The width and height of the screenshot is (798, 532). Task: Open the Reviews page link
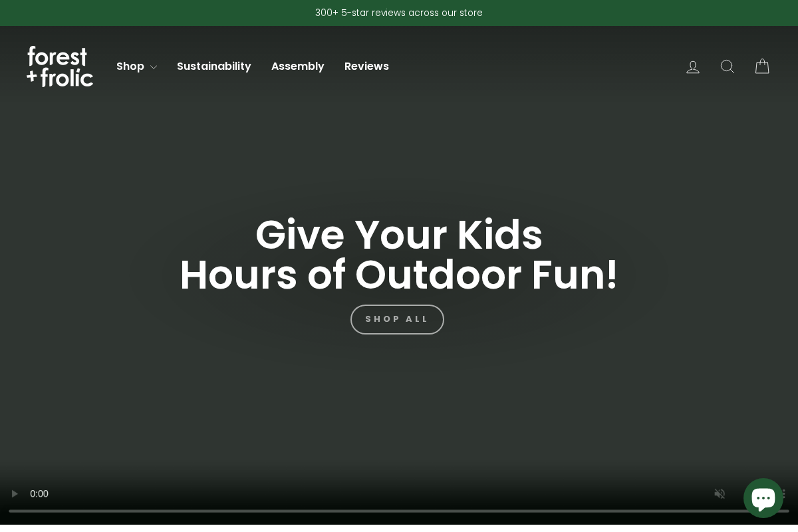(x=366, y=66)
